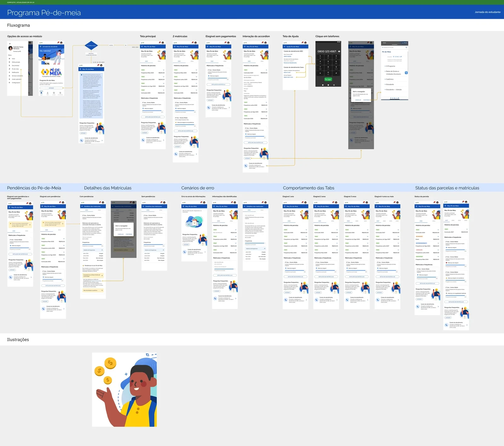Click the back arrow in the side menu profile screen

tap(10, 44)
